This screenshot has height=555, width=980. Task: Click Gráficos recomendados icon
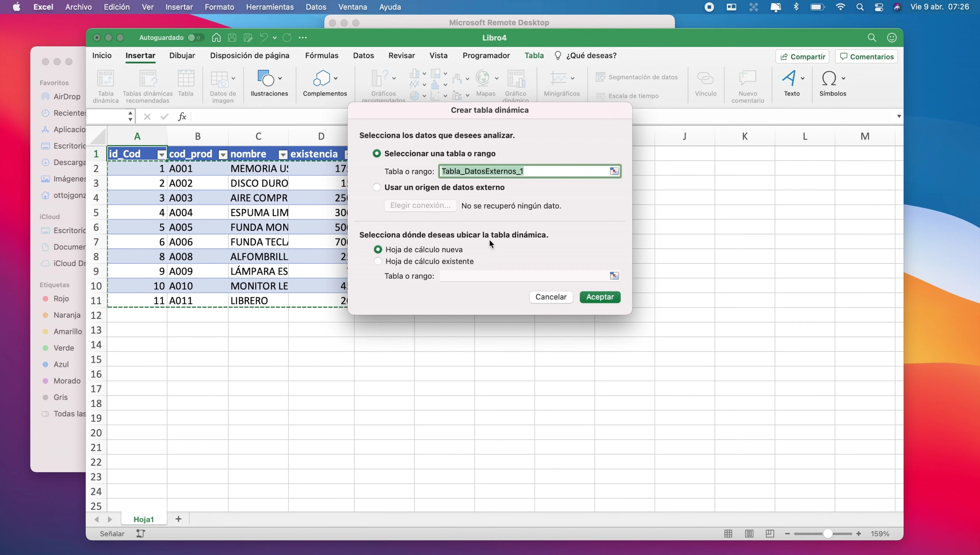pos(380,79)
